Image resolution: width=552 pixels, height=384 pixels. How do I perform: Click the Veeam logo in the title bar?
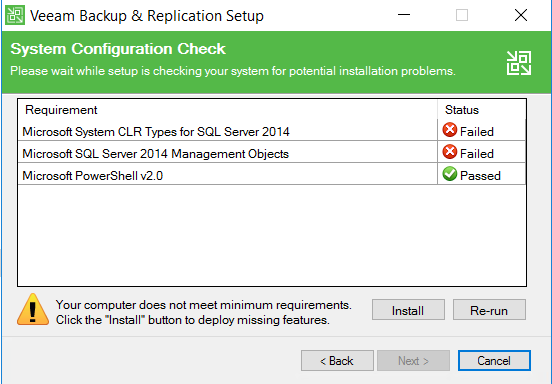(x=15, y=15)
